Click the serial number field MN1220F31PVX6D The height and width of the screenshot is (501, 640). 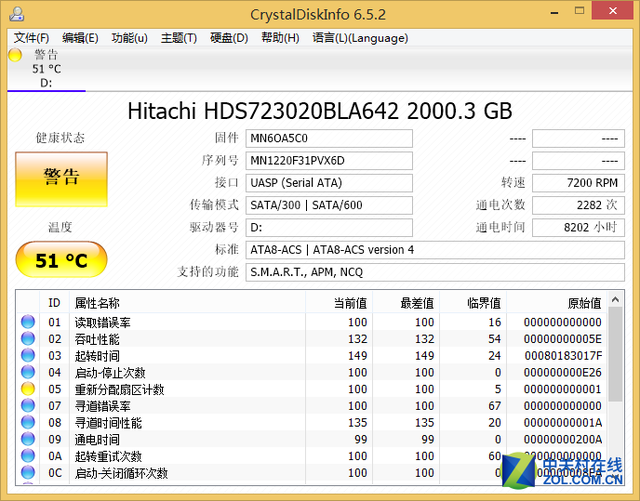tap(329, 160)
